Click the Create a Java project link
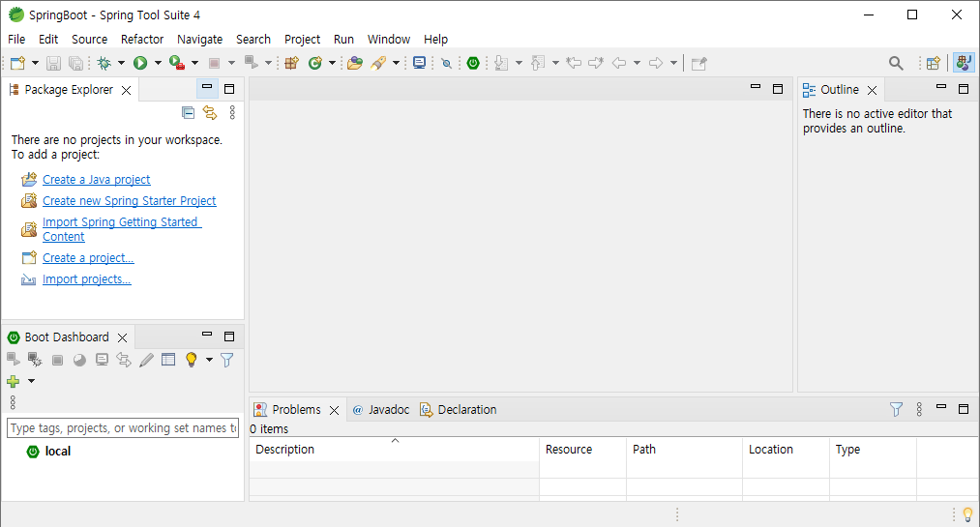 click(x=96, y=180)
